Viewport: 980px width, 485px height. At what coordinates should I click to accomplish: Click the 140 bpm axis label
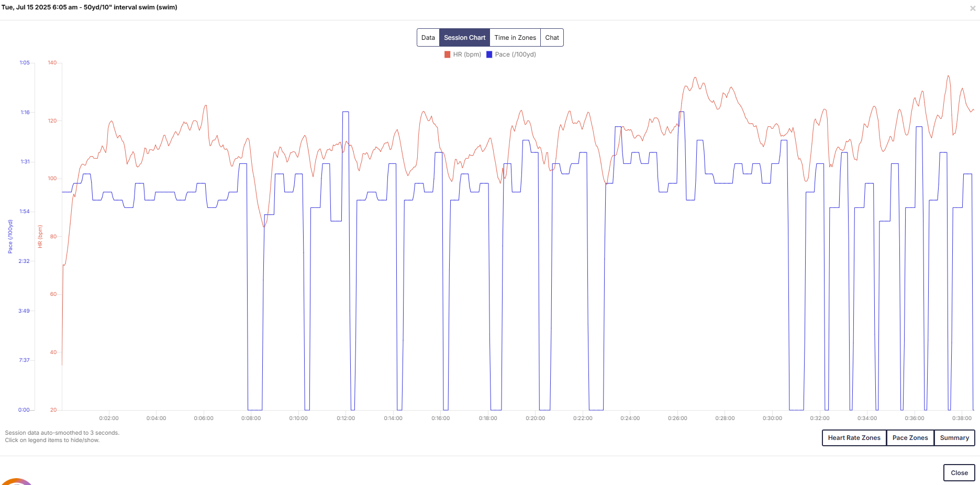click(52, 63)
